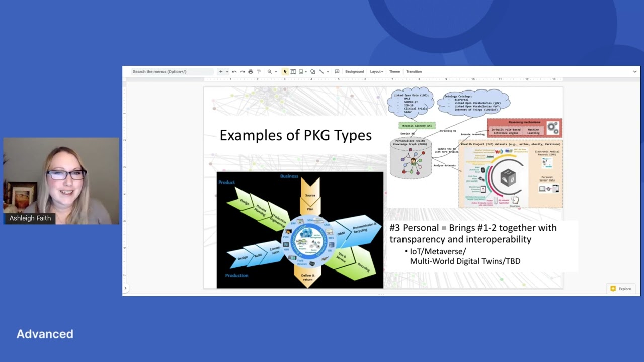Open the zoom level dropdown arrow
This screenshot has width=644, height=362.
click(x=276, y=72)
